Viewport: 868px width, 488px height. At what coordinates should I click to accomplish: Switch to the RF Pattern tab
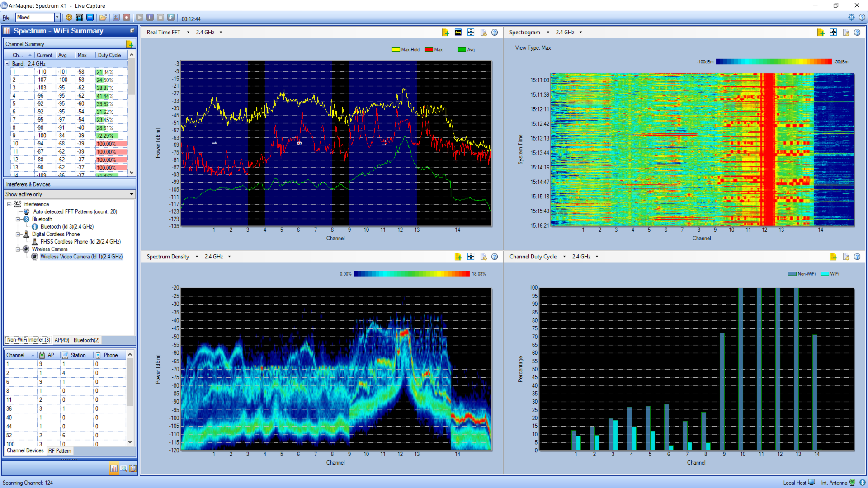pos(60,451)
